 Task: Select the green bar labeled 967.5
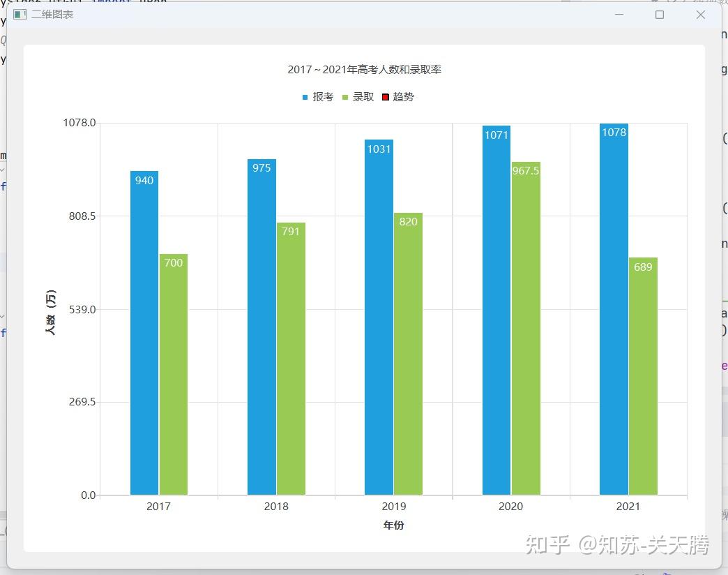(x=525, y=328)
